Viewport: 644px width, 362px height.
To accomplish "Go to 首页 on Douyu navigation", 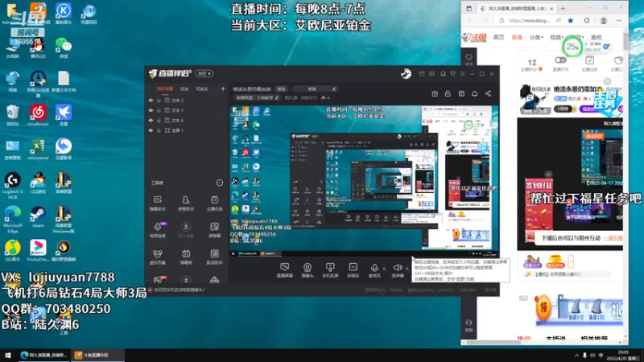I will pyautogui.click(x=498, y=37).
